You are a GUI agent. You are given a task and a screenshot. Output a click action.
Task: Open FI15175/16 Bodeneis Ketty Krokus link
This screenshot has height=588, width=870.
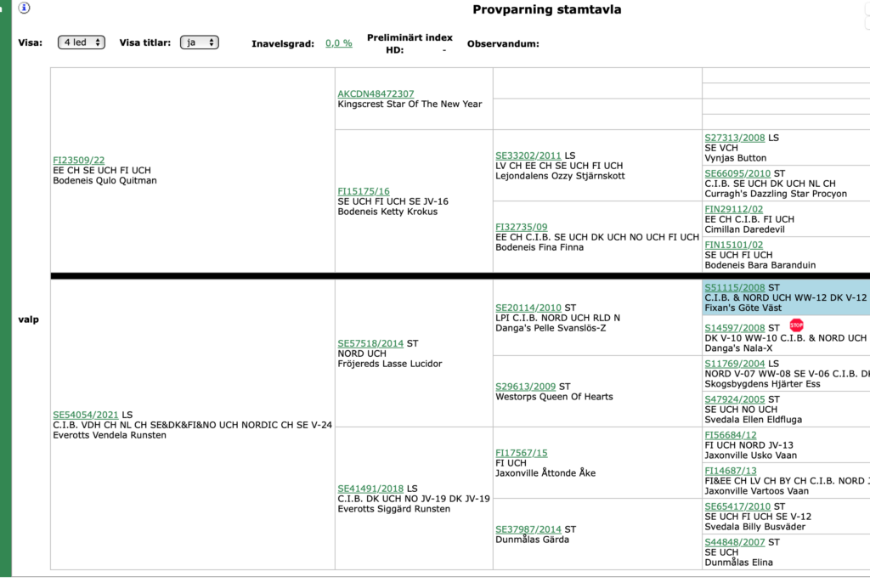pos(364,191)
